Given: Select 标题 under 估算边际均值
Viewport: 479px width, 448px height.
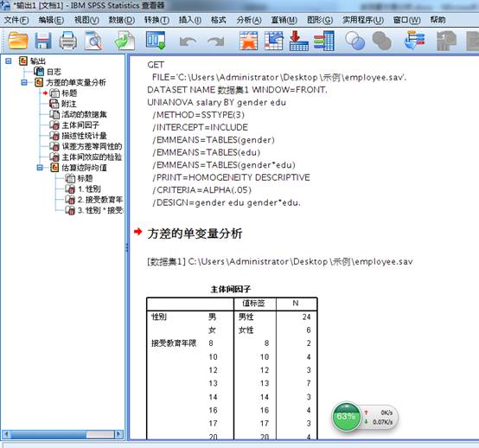Looking at the screenshot, I should (x=85, y=178).
